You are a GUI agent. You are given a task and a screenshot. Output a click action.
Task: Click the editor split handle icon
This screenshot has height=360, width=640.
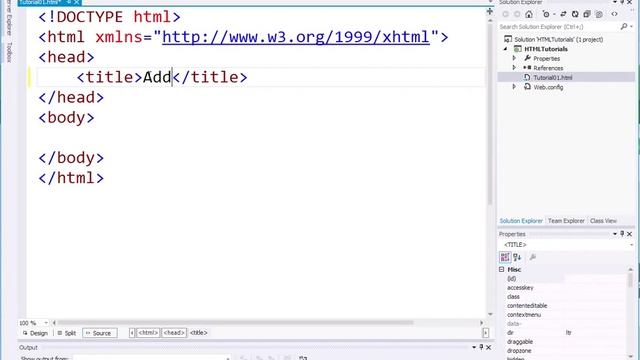(x=490, y=11)
